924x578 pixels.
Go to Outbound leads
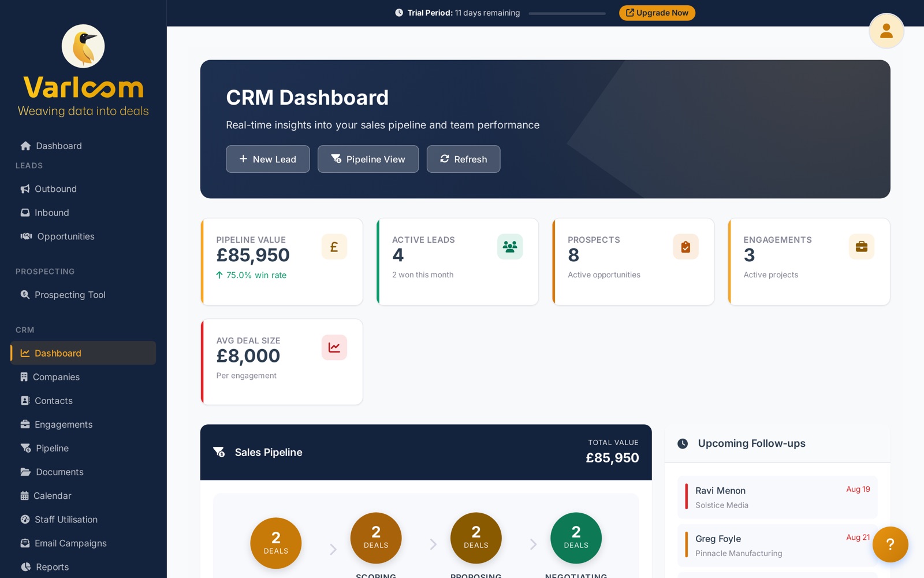(x=83, y=189)
